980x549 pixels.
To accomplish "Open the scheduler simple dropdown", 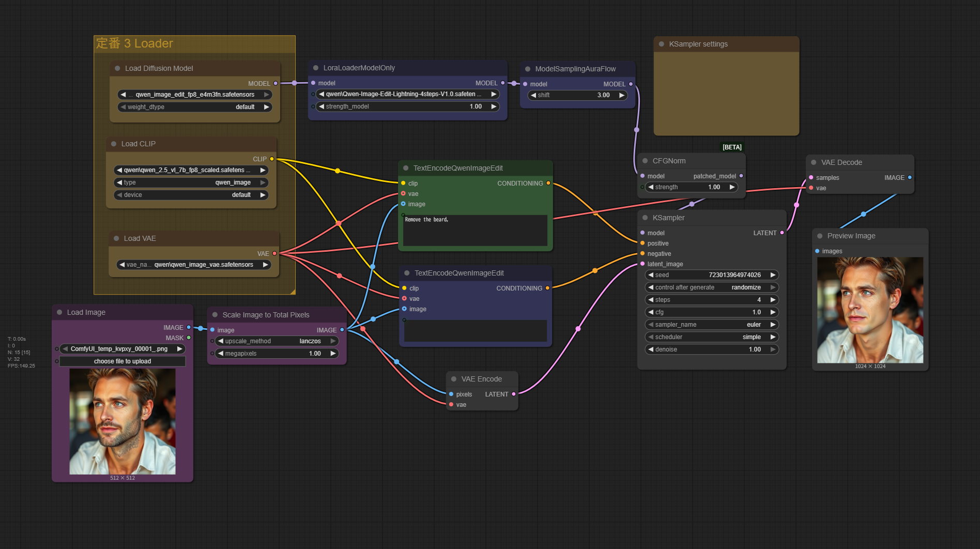I will pos(712,337).
